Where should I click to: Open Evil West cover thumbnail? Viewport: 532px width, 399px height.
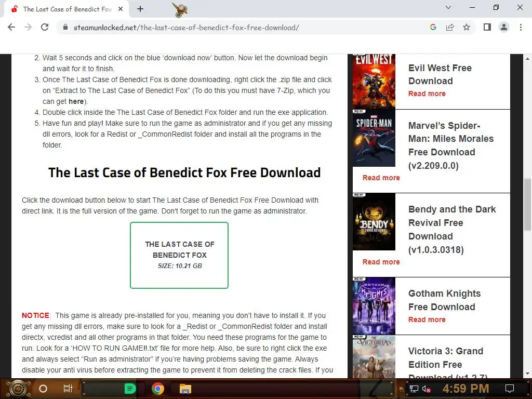374,82
